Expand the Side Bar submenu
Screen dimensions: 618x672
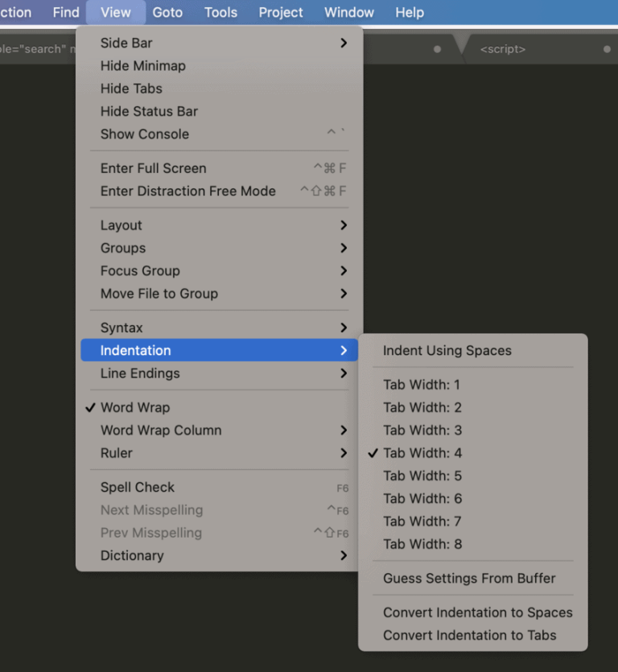pyautogui.click(x=344, y=43)
